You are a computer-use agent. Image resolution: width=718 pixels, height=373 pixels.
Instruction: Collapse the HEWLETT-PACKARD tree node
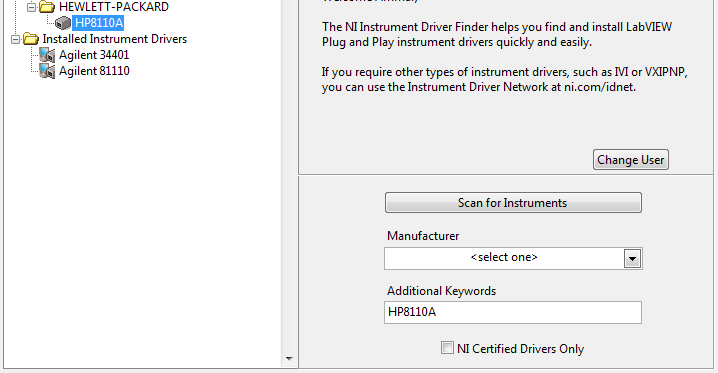coord(31,7)
